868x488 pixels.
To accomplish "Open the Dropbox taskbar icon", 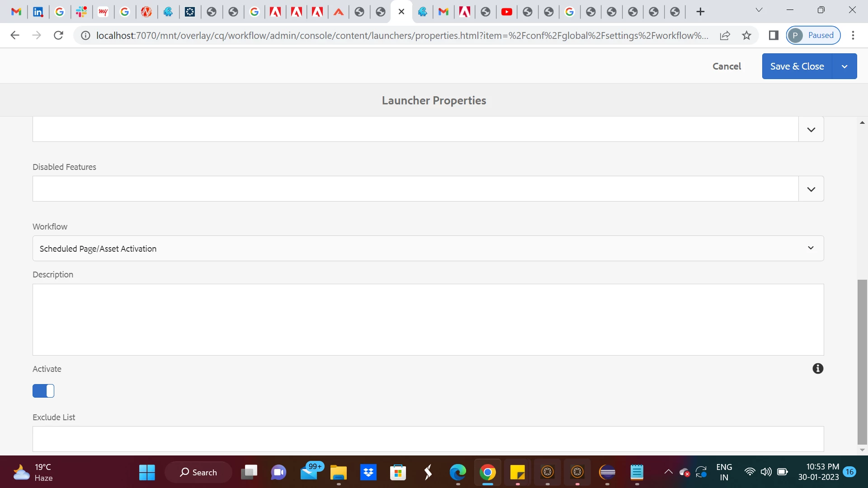I will [368, 472].
